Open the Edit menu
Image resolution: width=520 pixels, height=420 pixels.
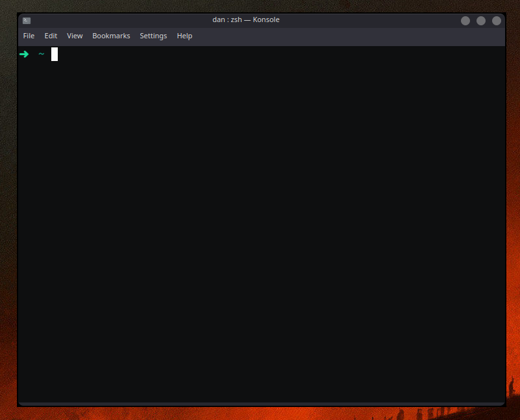click(51, 36)
